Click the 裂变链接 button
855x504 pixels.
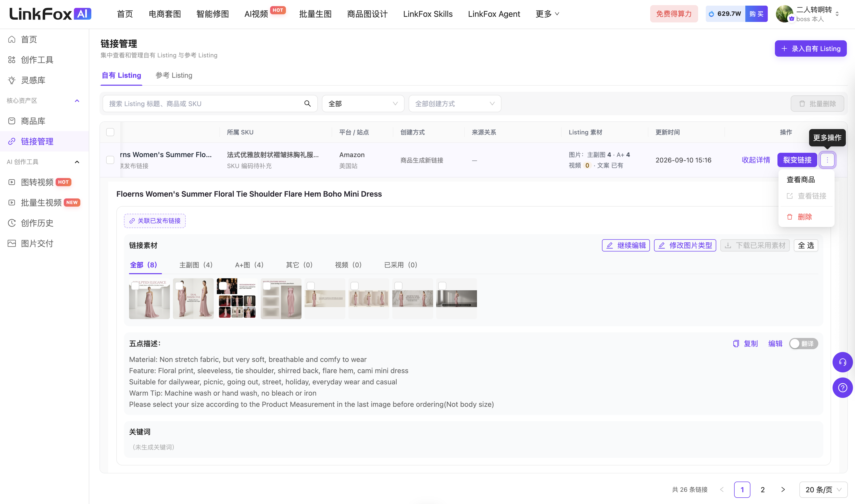point(797,160)
